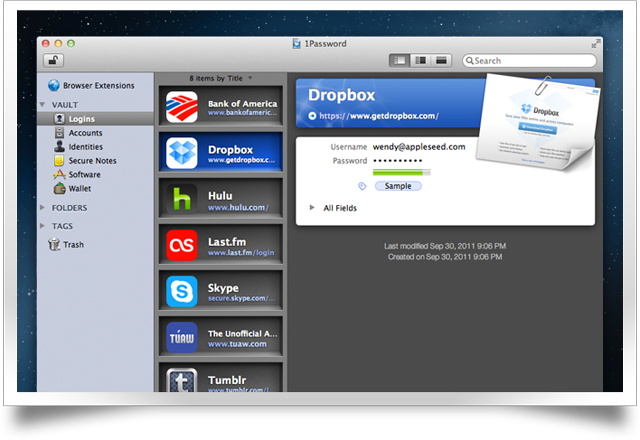The height and width of the screenshot is (440, 640).
Task: Select the Dropbox icon in list
Action: pos(182,153)
